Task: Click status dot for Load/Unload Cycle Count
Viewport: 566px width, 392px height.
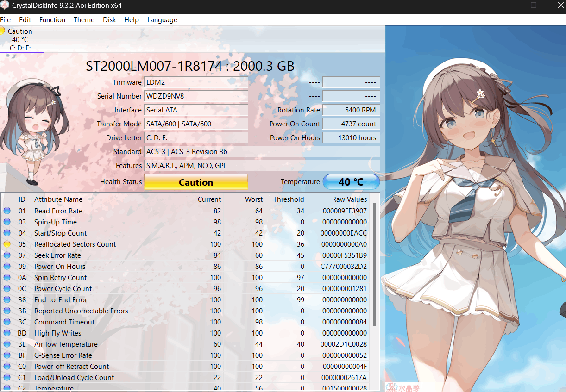Action: click(7, 378)
